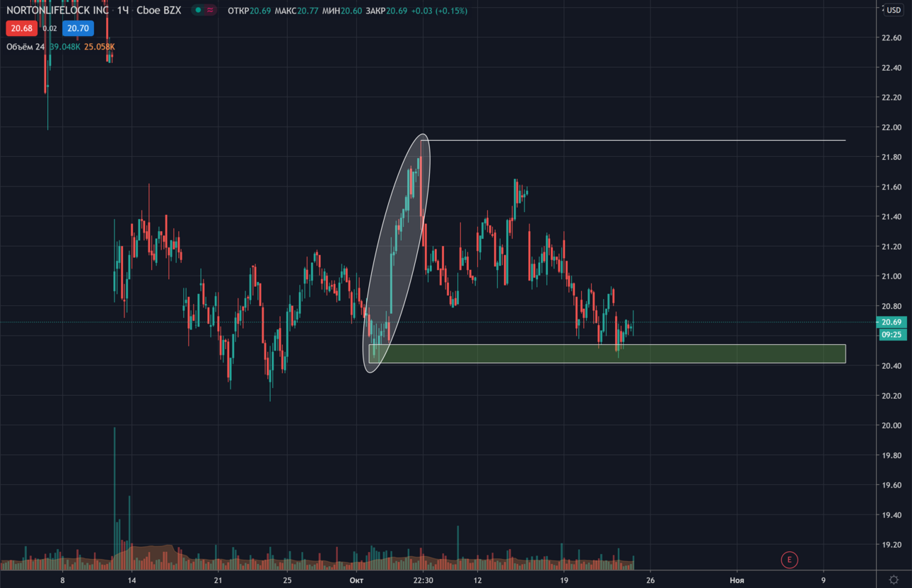This screenshot has height=588, width=912.
Task: Click the 21 date label on time axis
Action: pyautogui.click(x=218, y=580)
